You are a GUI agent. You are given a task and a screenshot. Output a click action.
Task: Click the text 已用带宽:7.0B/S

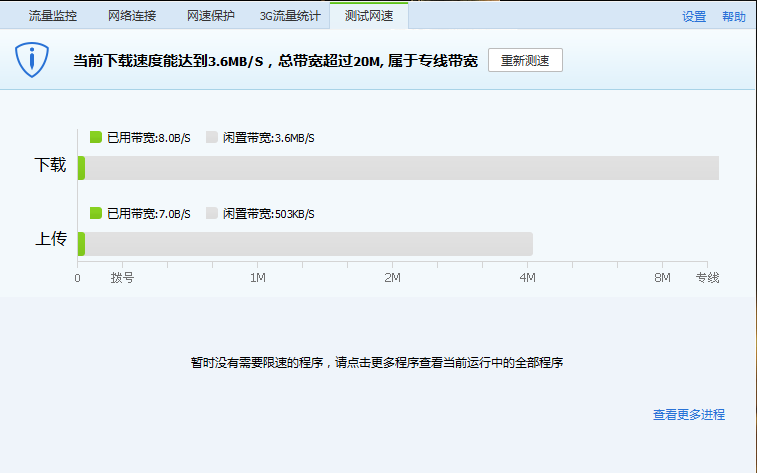(x=149, y=214)
